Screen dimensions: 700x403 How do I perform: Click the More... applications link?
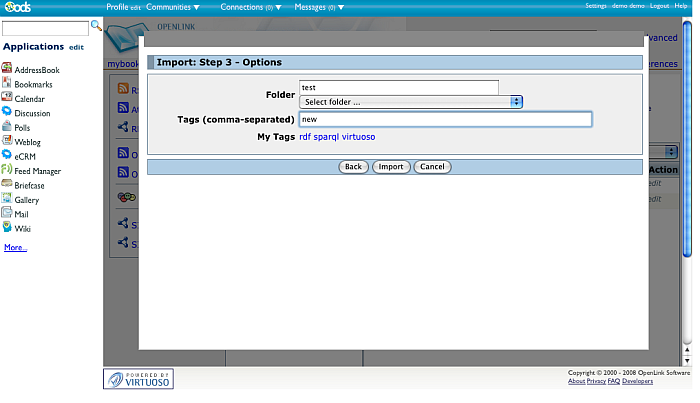point(15,247)
